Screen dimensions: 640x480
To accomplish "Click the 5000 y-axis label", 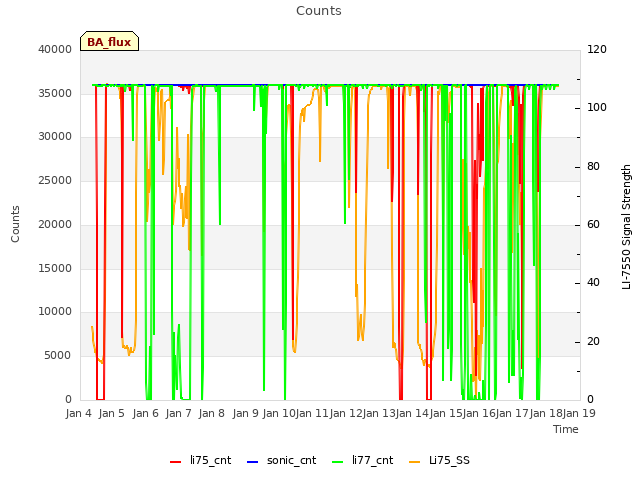I will click(x=58, y=356).
